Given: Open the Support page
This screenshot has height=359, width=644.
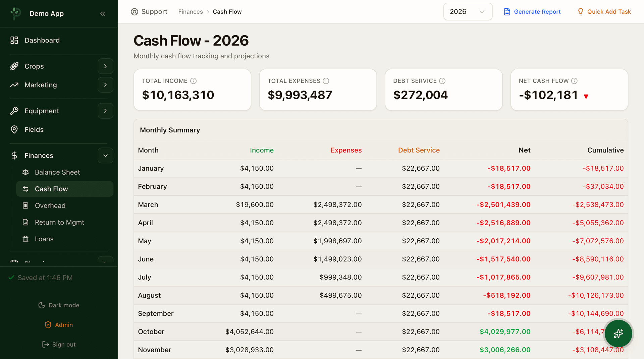Looking at the screenshot, I should [149, 11].
